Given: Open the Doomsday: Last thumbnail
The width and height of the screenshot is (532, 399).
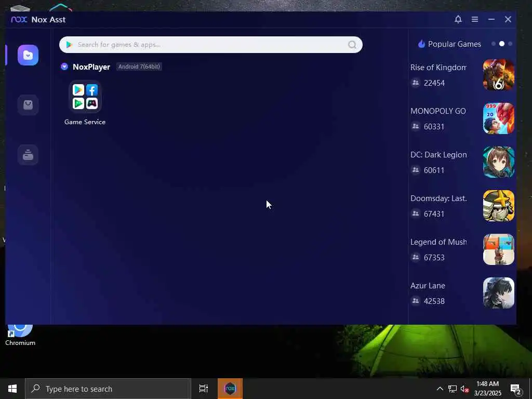Looking at the screenshot, I should point(498,206).
